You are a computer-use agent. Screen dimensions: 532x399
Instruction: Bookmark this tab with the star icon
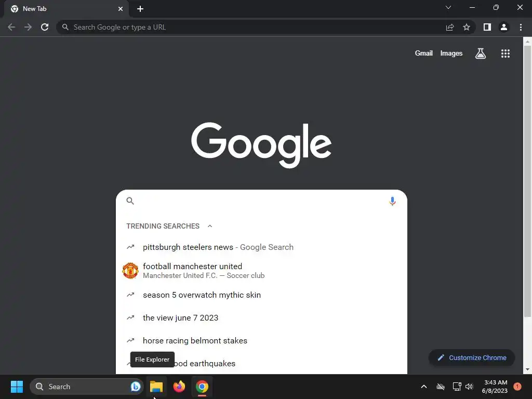click(x=467, y=27)
